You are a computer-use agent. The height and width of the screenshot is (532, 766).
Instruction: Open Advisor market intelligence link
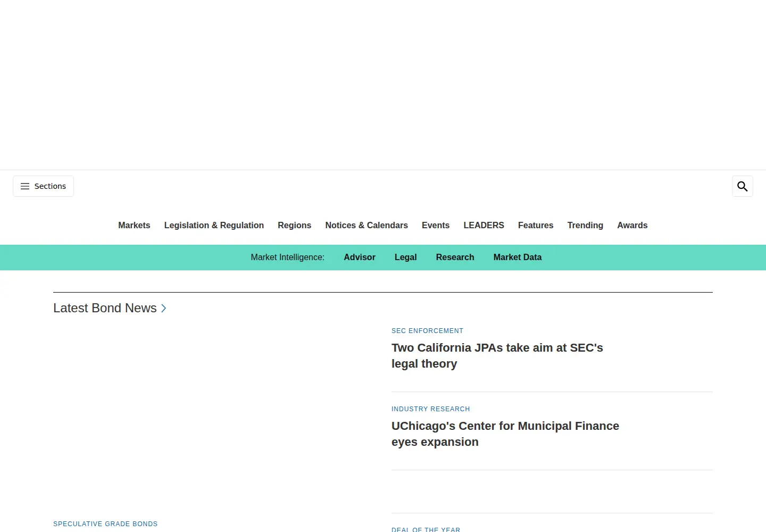coord(360,257)
